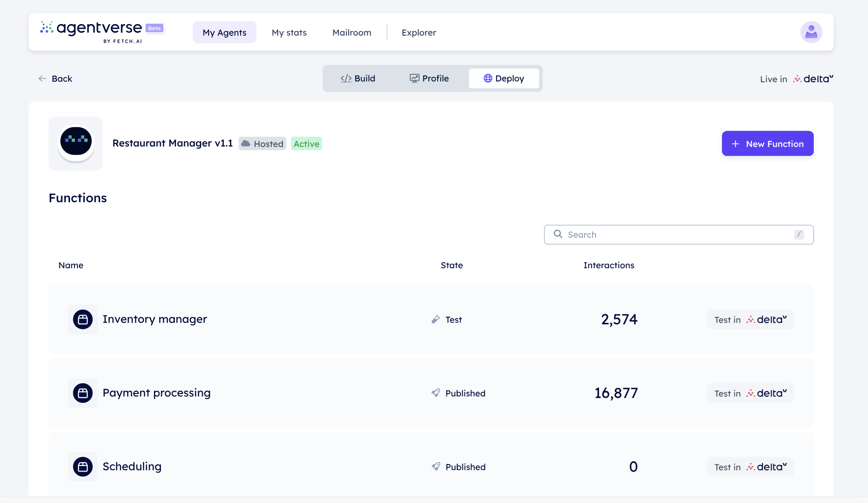Switch to the Profile tab

[429, 78]
